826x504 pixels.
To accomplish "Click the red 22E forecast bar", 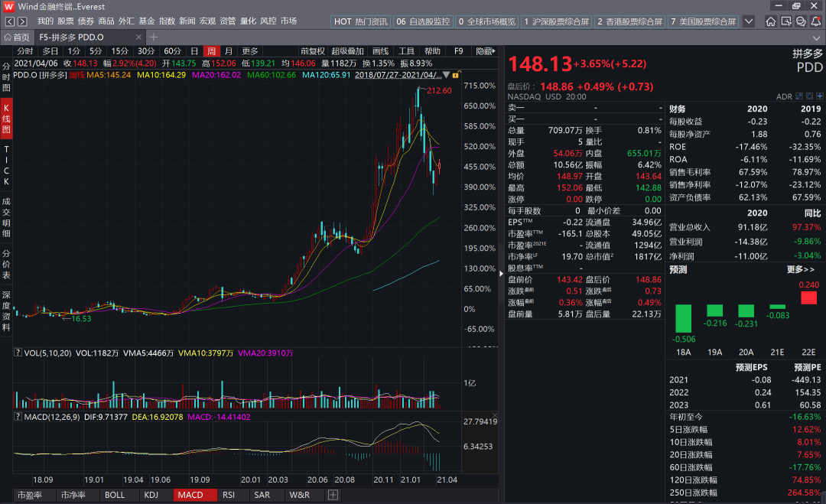I will tap(808, 298).
